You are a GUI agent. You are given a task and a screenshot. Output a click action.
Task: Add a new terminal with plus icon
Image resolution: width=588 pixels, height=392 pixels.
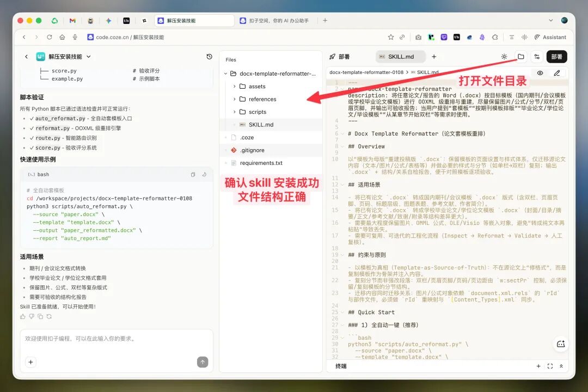pos(538,366)
